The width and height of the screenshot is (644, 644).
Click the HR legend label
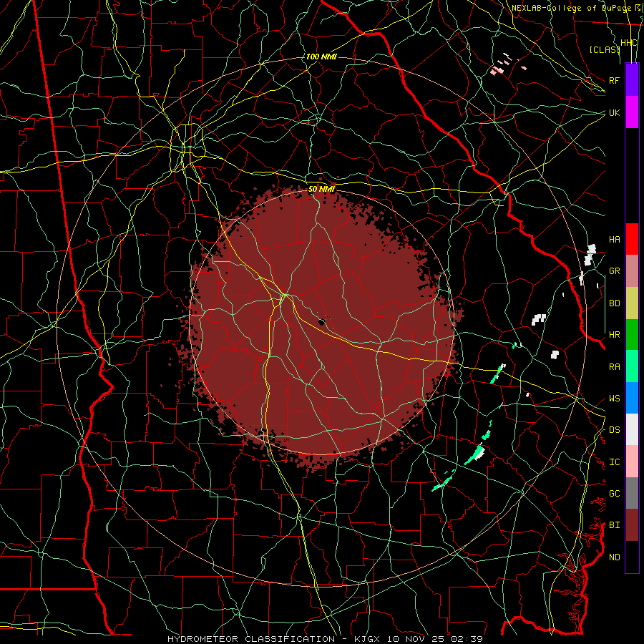pos(615,335)
